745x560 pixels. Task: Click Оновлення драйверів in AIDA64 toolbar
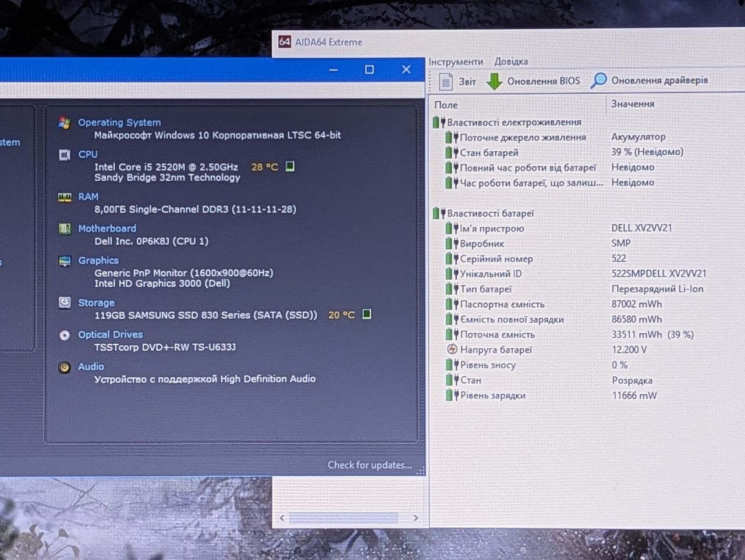pyautogui.click(x=649, y=81)
